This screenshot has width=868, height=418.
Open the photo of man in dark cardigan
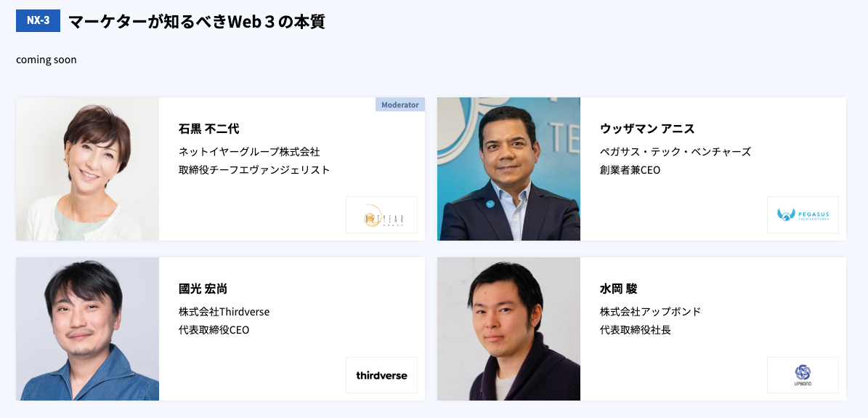point(508,329)
